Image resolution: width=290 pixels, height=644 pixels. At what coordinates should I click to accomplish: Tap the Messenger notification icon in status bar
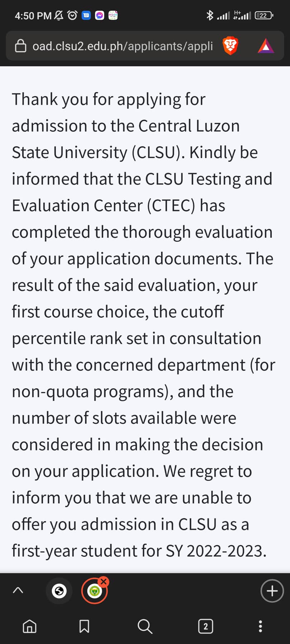coord(100,15)
